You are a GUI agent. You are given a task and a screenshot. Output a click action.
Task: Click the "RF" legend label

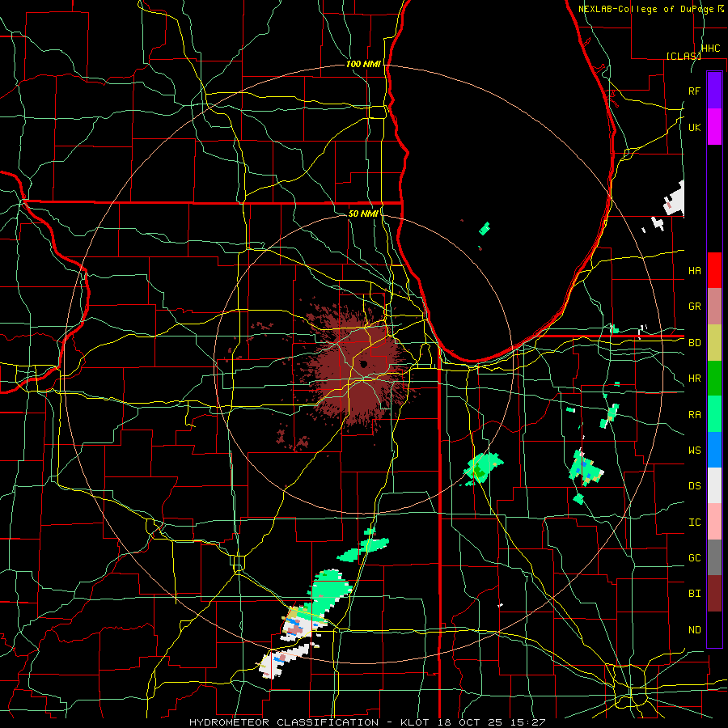pos(695,91)
